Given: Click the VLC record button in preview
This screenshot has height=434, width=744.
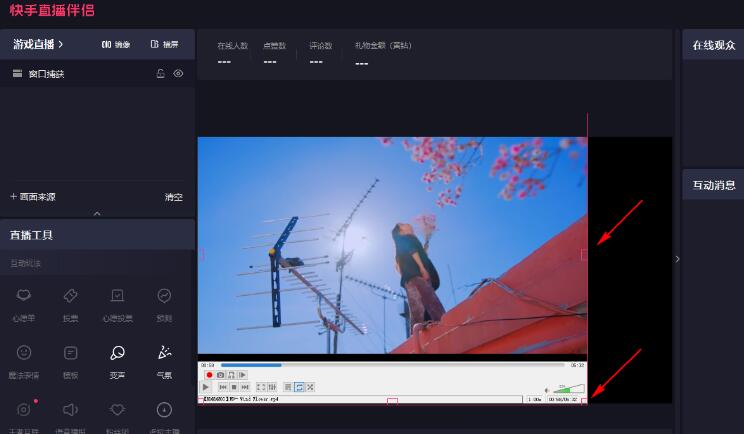Looking at the screenshot, I should tap(209, 375).
